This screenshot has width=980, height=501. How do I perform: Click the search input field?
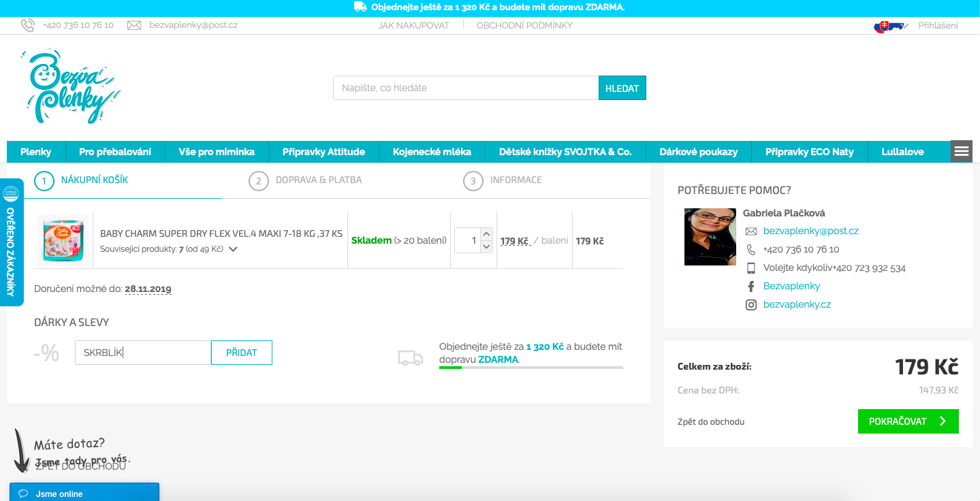(466, 88)
